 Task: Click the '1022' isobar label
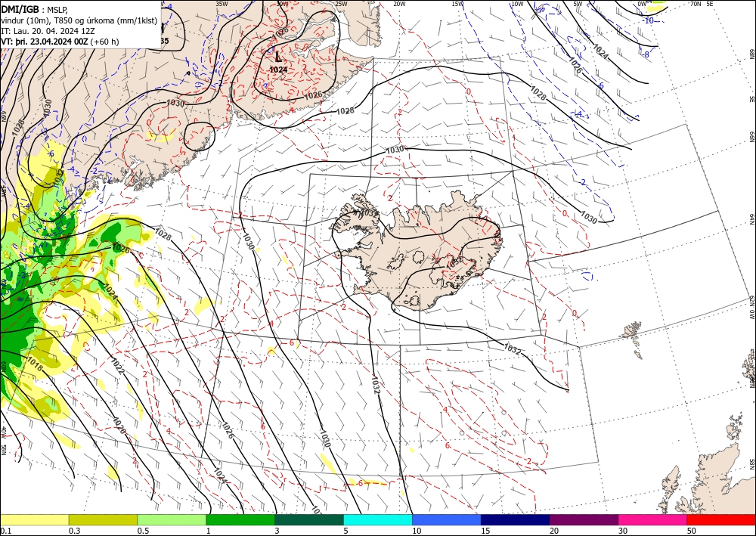pyautogui.click(x=118, y=366)
